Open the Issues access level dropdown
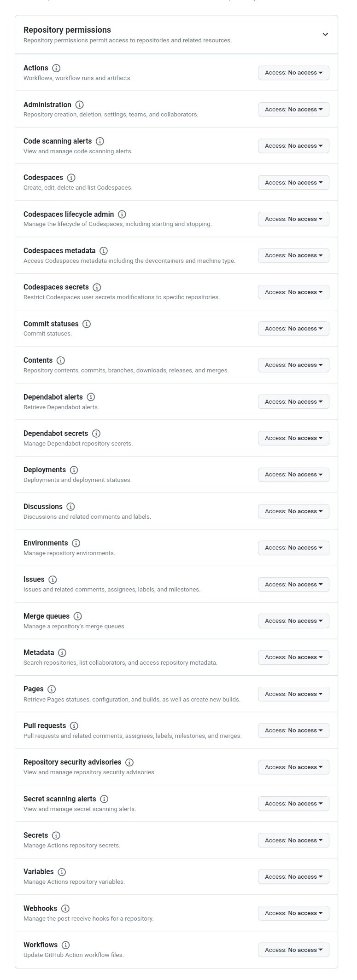Screen dimensions: 357x980 click(293, 585)
